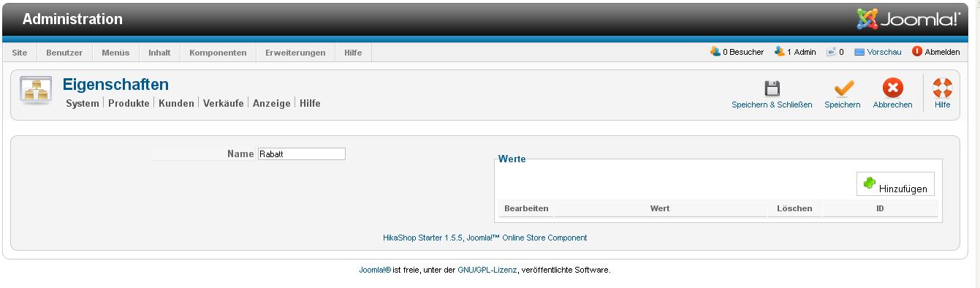Open Joomla!™ Online Store Component link
Screen dimensions: 980x288
527,238
